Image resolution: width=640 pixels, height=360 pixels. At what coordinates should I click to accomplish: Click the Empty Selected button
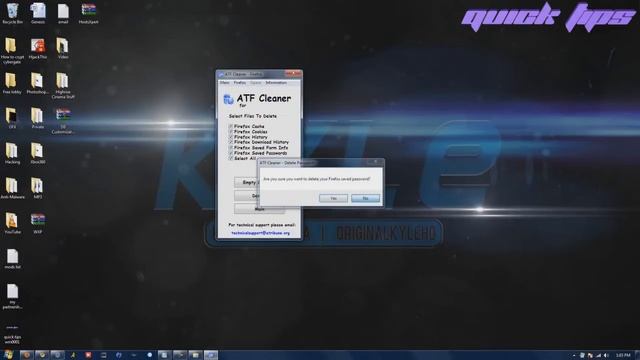[247, 182]
